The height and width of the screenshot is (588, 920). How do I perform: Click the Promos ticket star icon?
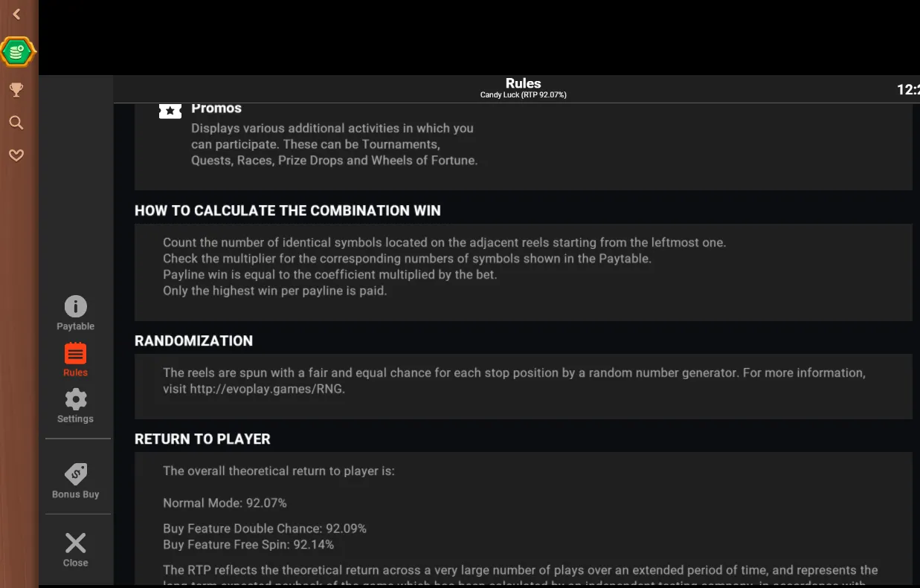170,110
